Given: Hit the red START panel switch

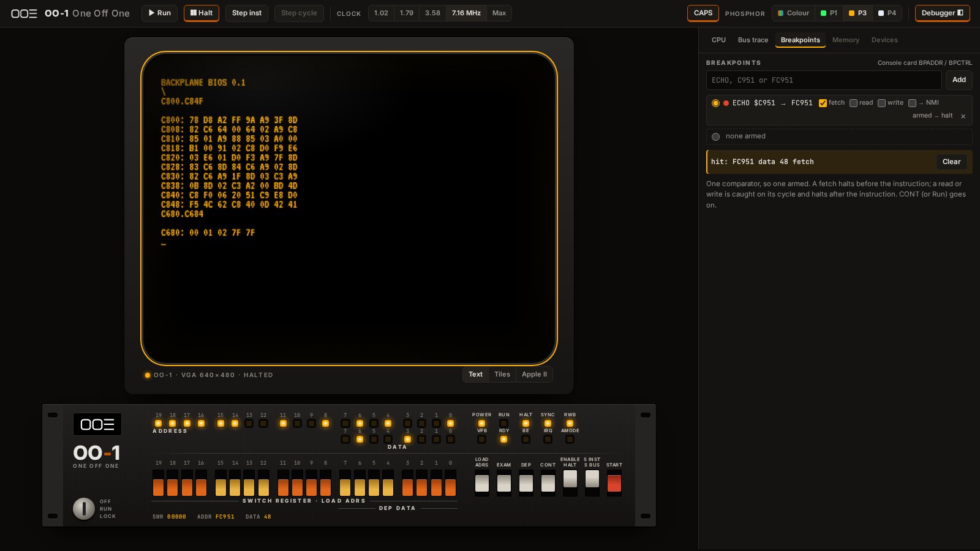Looking at the screenshot, I should pos(614,483).
